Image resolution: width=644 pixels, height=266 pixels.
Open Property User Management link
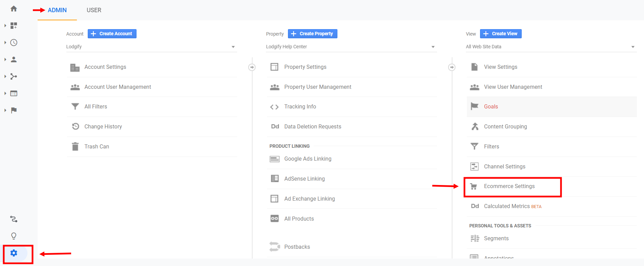[x=318, y=87]
